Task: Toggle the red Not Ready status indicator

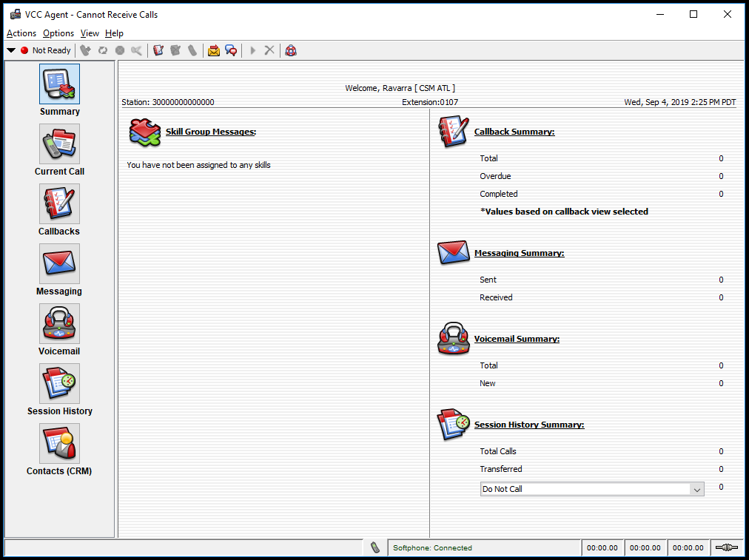Action: [24, 50]
